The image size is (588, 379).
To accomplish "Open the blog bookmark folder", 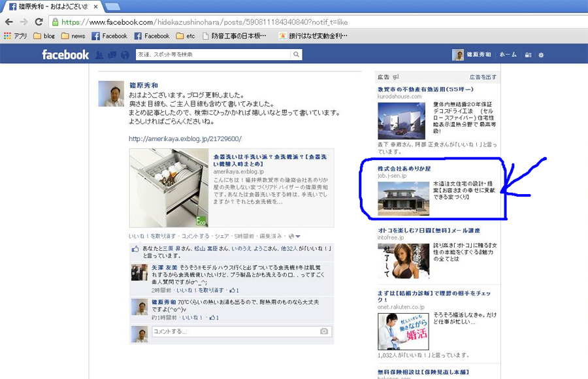I will pos(44,36).
